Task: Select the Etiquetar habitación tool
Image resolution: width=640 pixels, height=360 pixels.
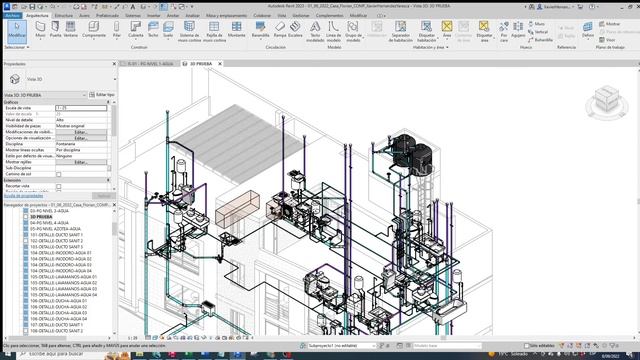Action: (x=427, y=31)
